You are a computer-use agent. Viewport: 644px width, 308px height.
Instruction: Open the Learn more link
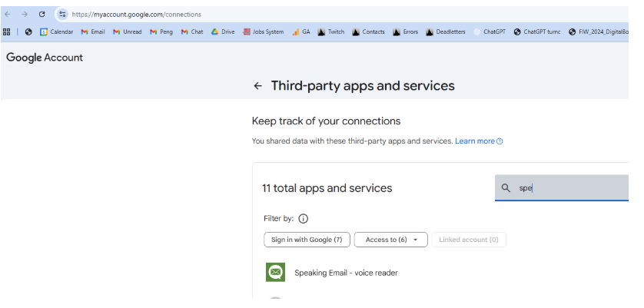pos(477,141)
